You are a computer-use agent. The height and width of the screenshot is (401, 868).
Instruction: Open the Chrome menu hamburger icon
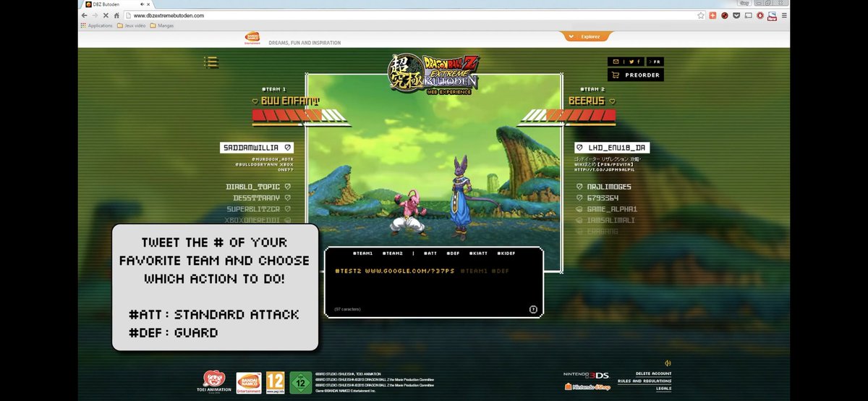(x=784, y=15)
